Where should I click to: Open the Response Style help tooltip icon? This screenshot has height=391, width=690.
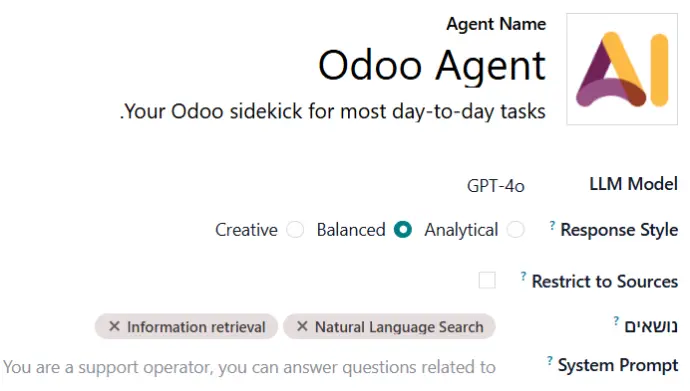coord(552,226)
